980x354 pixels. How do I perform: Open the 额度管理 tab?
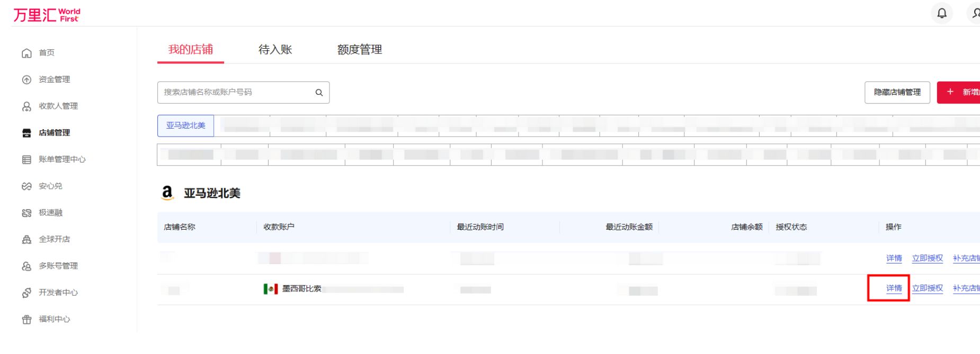359,50
